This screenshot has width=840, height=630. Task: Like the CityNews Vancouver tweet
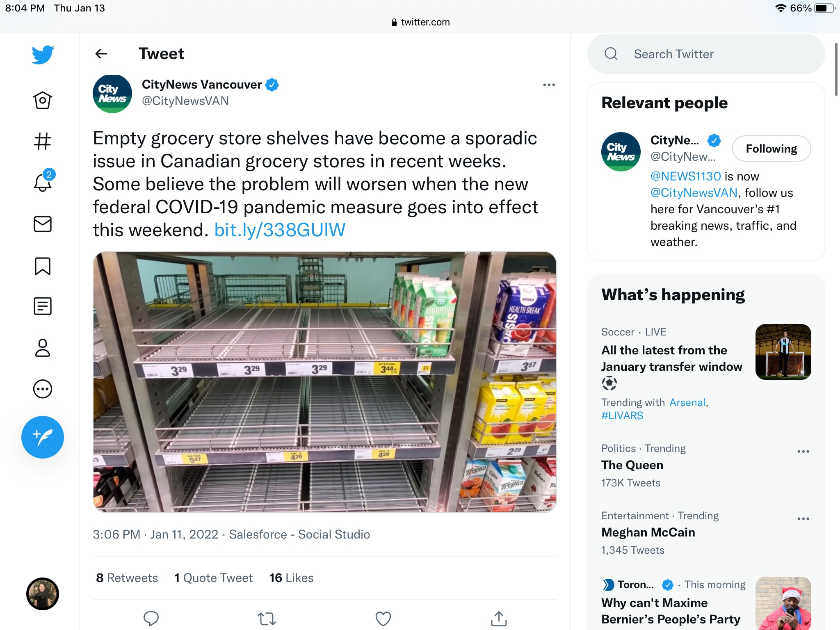pyautogui.click(x=383, y=618)
